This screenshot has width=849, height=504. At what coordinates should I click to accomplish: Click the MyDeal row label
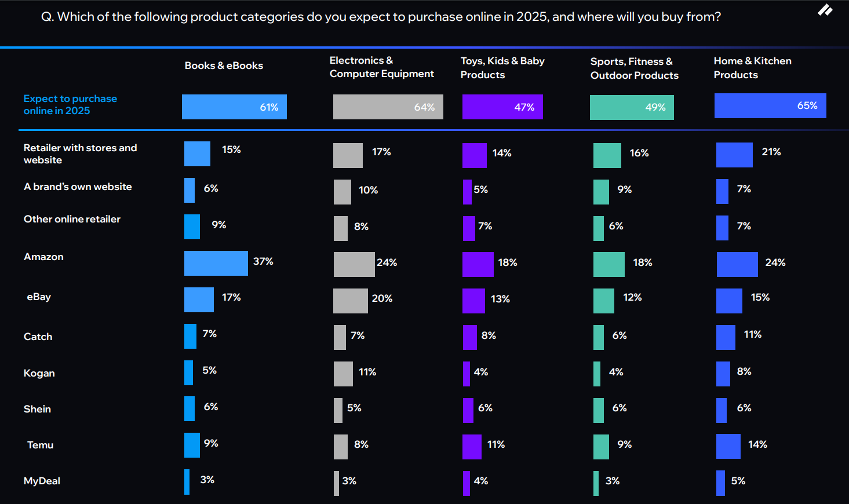(42, 481)
